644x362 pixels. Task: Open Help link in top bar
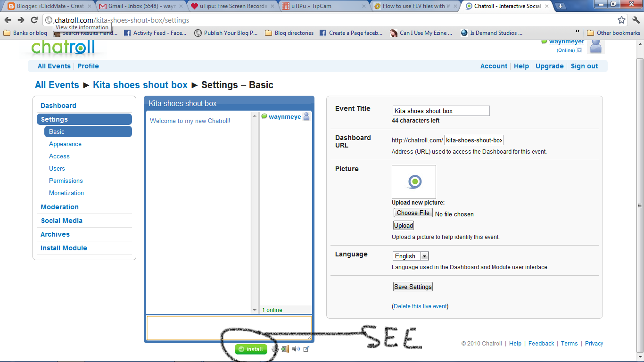pyautogui.click(x=521, y=66)
